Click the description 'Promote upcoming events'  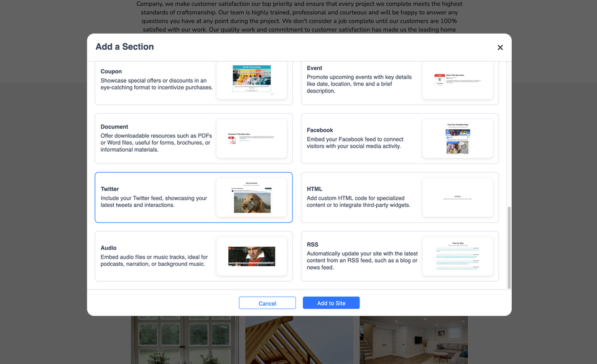359,84
